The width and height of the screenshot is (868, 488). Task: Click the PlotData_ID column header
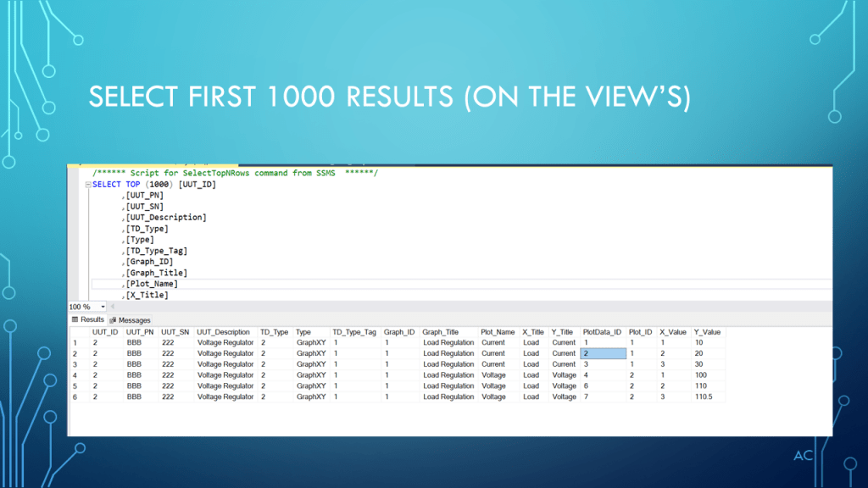click(602, 332)
